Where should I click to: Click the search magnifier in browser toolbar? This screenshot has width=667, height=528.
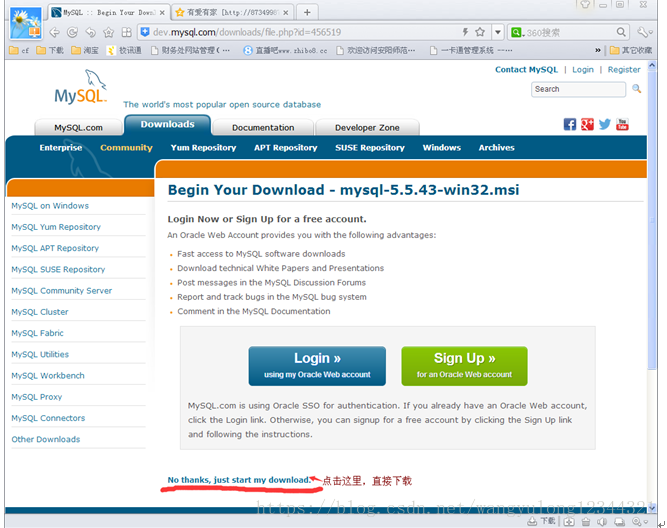(x=621, y=32)
